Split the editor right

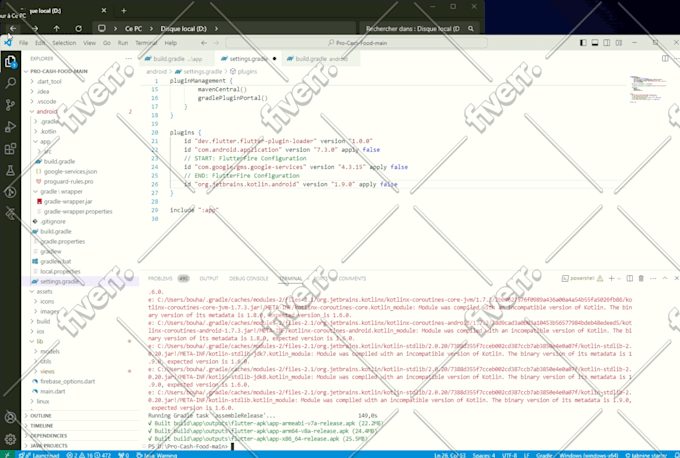(665, 58)
